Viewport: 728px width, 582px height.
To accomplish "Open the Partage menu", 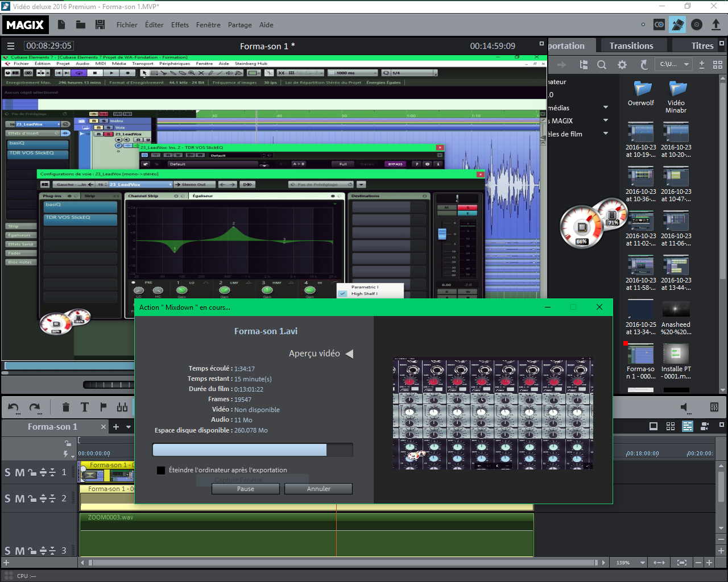I will pos(240,25).
